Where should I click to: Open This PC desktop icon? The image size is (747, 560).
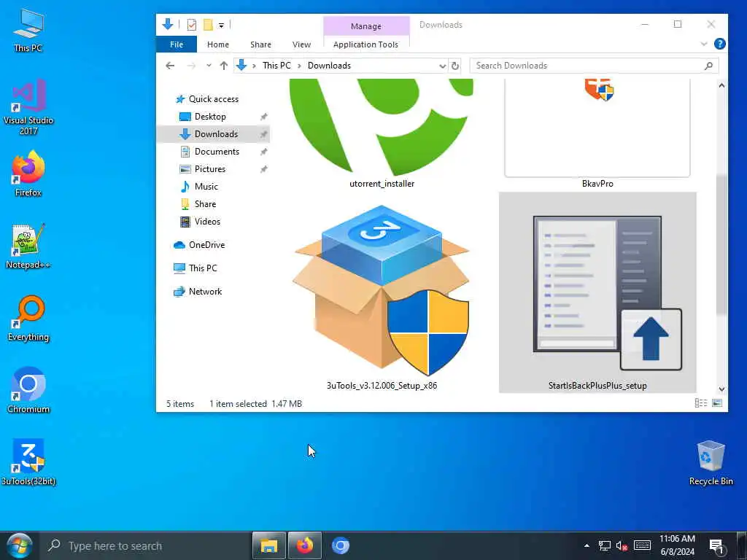coord(28,29)
